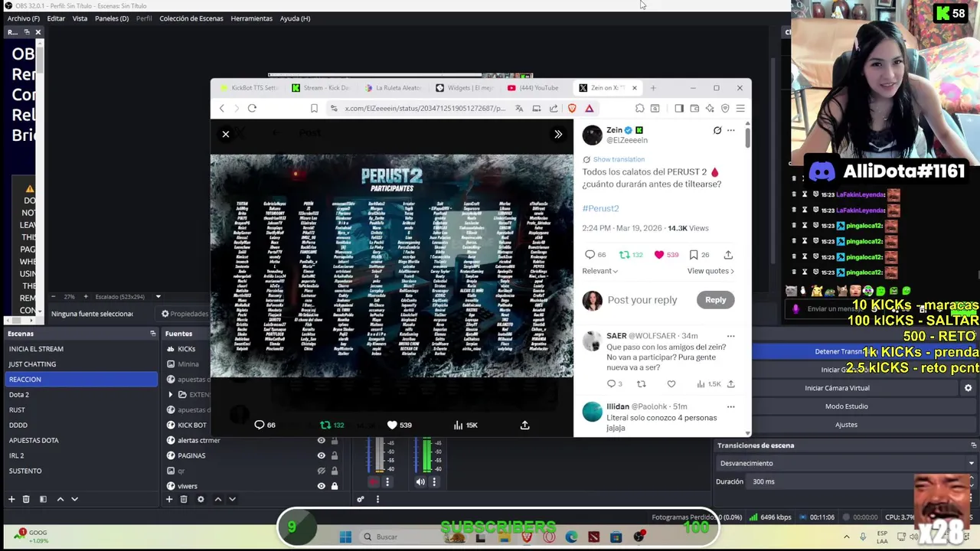Open options menu of second audio channel
This screenshot has height=551, width=980.
tap(434, 482)
